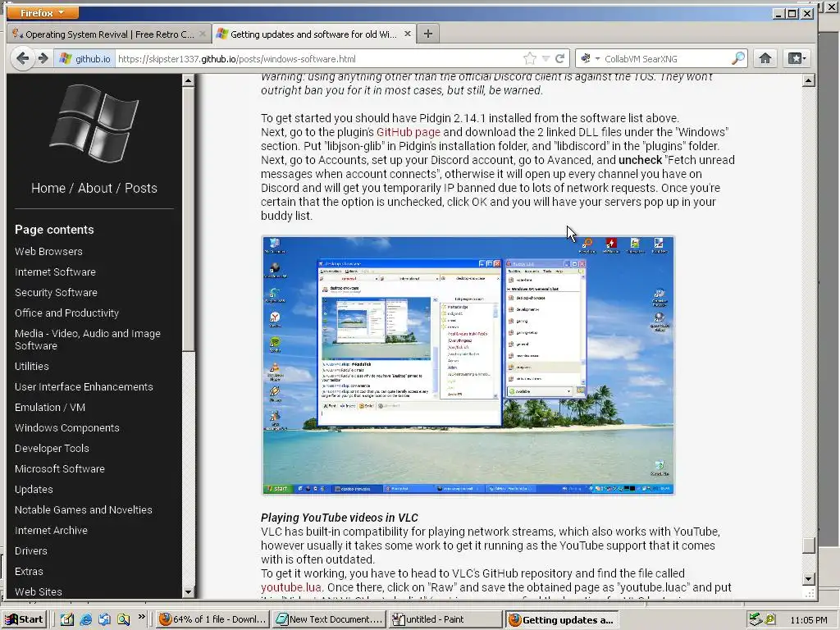Launch Internet Explorer from quick launch
Image resolution: width=840 pixels, height=630 pixels.
pos(85,619)
